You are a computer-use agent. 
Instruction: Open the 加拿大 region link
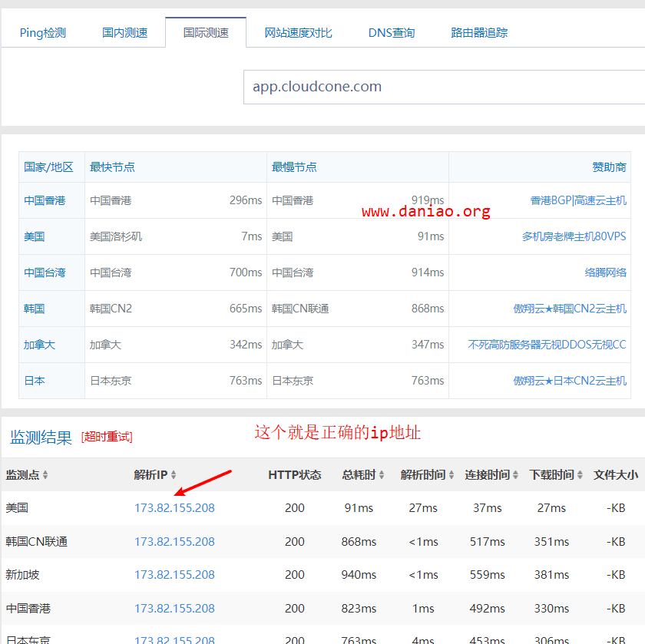(x=39, y=345)
